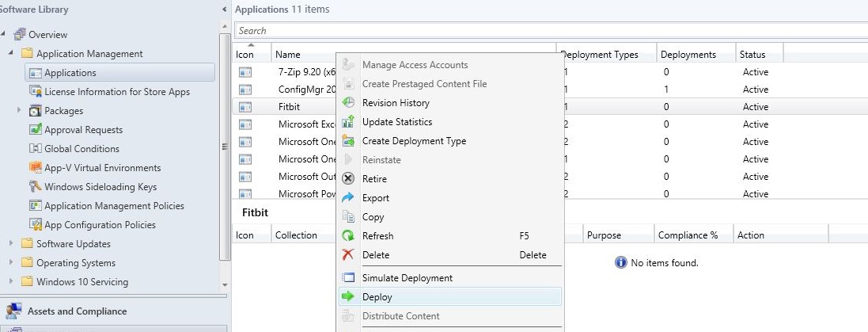This screenshot has height=332, width=868.
Task: Expand the Software Updates node
Action: click(12, 243)
